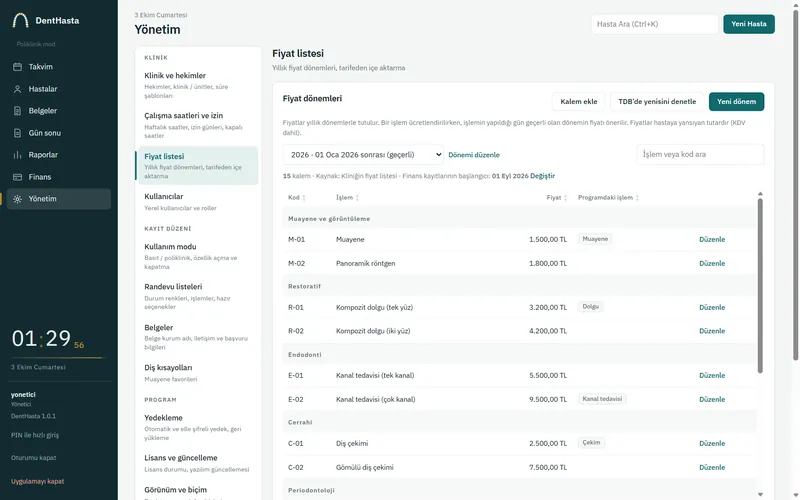Sort by Kod column arrows
The height and width of the screenshot is (500, 800).
(x=304, y=198)
